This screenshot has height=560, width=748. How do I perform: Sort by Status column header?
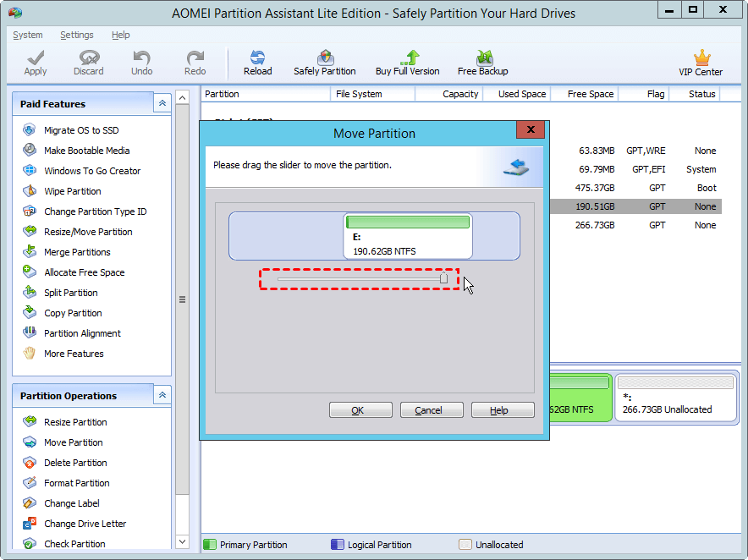pyautogui.click(x=695, y=94)
